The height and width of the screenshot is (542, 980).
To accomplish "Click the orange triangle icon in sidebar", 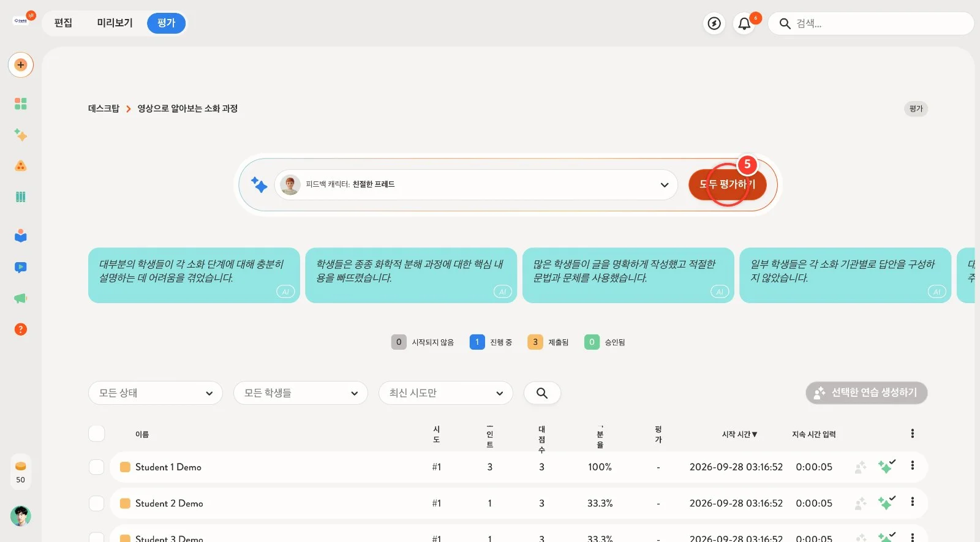I will tap(21, 165).
